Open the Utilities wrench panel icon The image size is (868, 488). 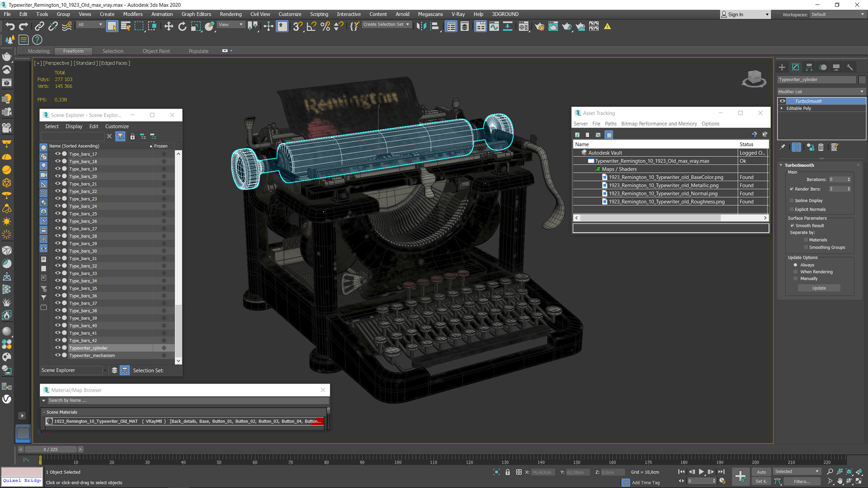850,67
